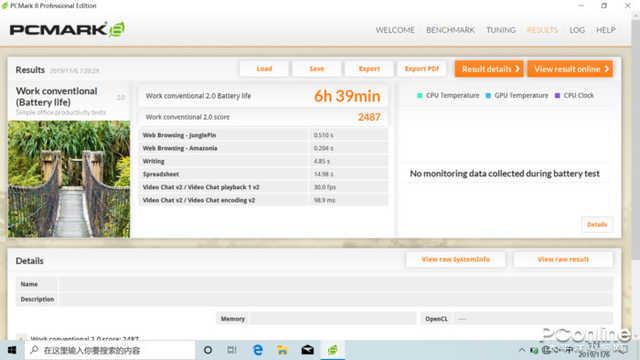The width and height of the screenshot is (640, 360).
Task: Click the OpenCL field in Details
Action: [533, 319]
